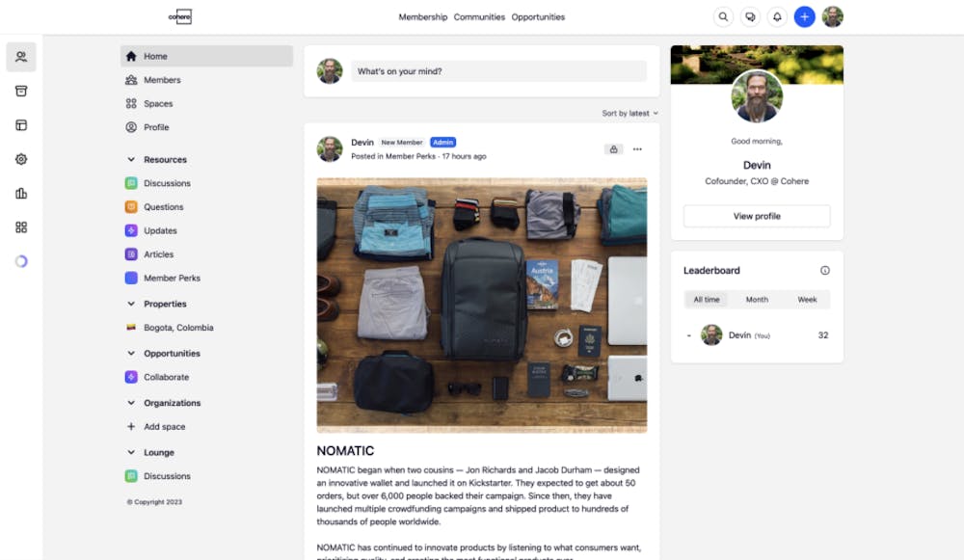The width and height of the screenshot is (964, 560).
Task: Click Devin's name on the post
Action: [x=362, y=143]
